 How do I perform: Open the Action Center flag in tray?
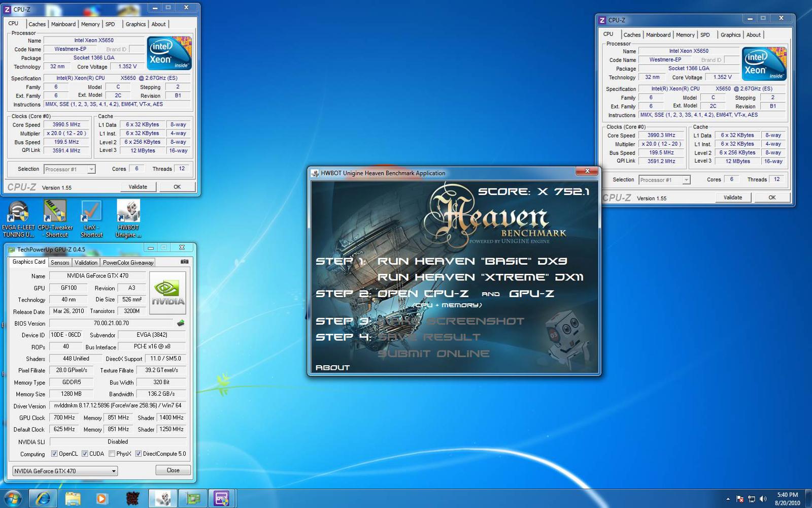[x=740, y=499]
